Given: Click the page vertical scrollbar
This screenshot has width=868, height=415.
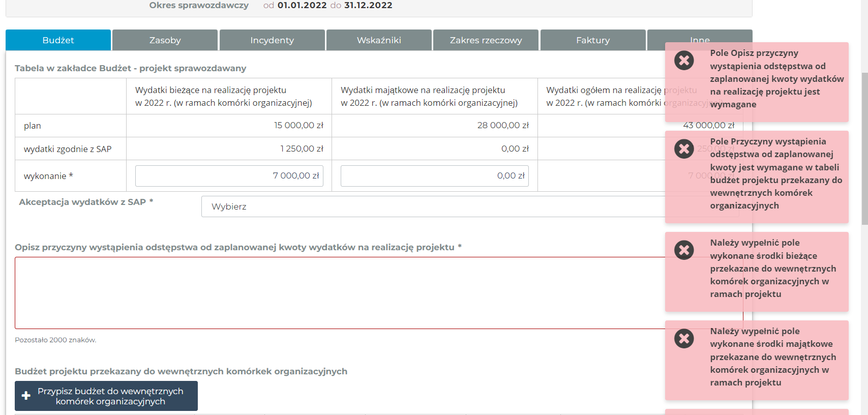Looking at the screenshot, I should tap(864, 147).
